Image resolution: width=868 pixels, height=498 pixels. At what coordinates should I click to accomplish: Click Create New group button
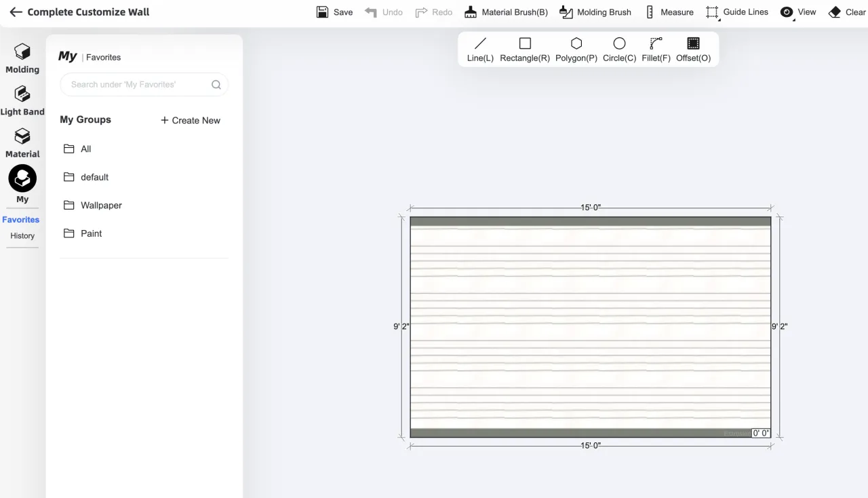tap(191, 120)
